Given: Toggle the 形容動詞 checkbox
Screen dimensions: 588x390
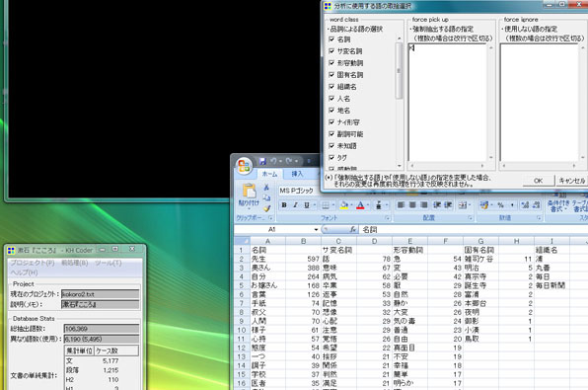Looking at the screenshot, I should [x=331, y=62].
